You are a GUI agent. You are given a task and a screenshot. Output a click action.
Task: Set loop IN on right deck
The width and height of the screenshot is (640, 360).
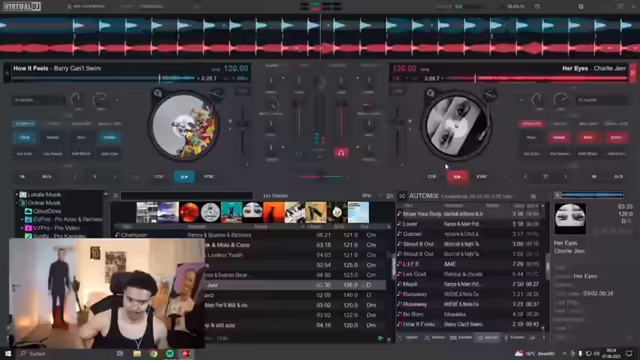[x=594, y=177]
